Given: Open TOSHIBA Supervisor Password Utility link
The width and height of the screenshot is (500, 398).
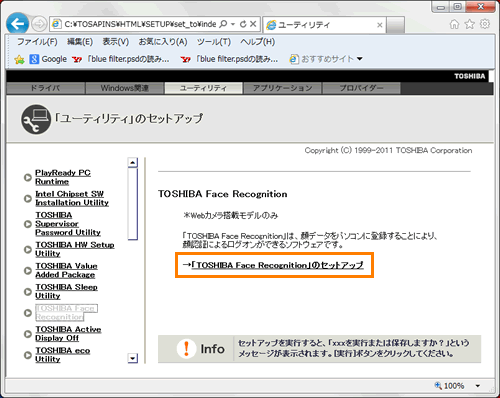Looking at the screenshot, I should (68, 224).
